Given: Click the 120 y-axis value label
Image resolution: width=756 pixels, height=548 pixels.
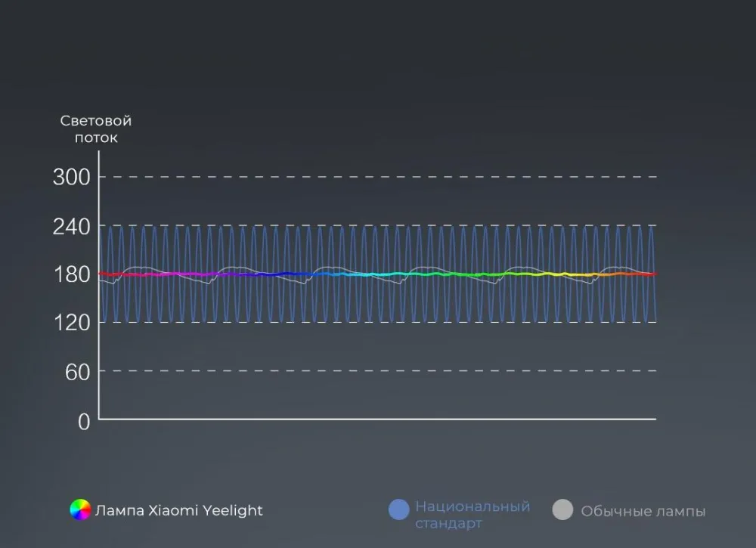Looking at the screenshot, I should tap(72, 323).
